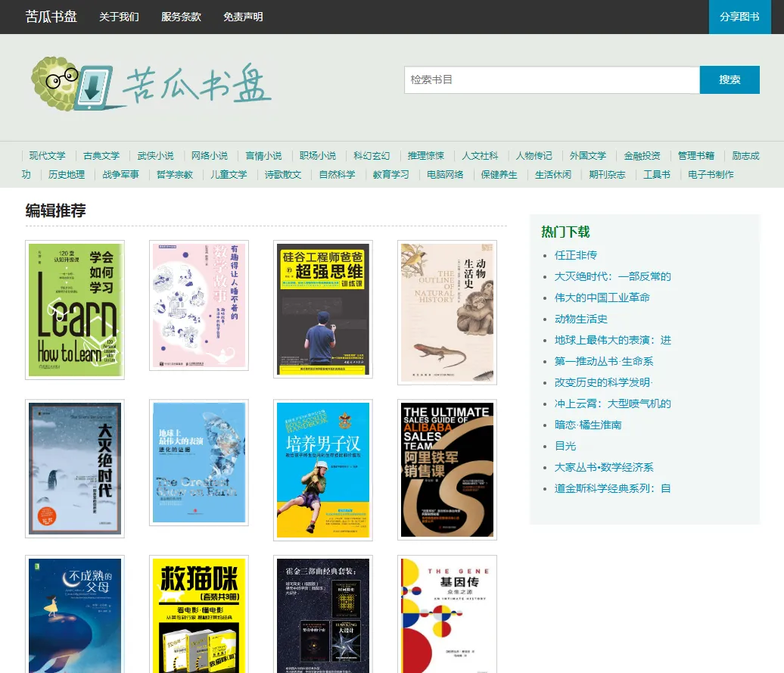Select the 外国文学 category

[x=588, y=155]
